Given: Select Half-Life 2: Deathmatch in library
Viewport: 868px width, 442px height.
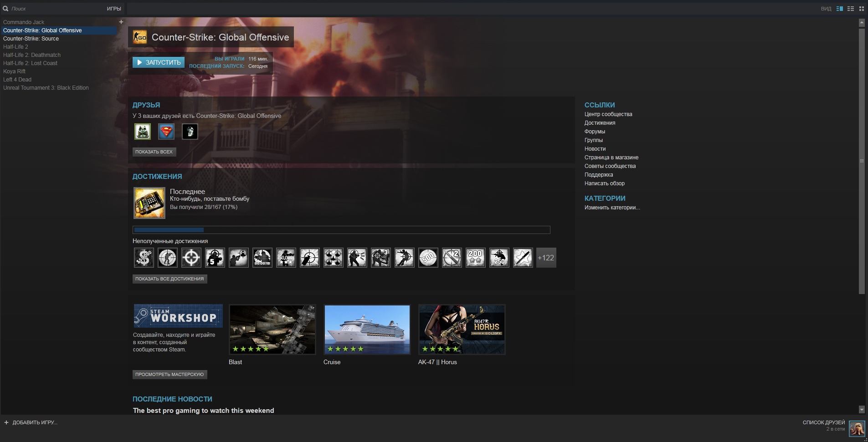Looking at the screenshot, I should (x=32, y=55).
